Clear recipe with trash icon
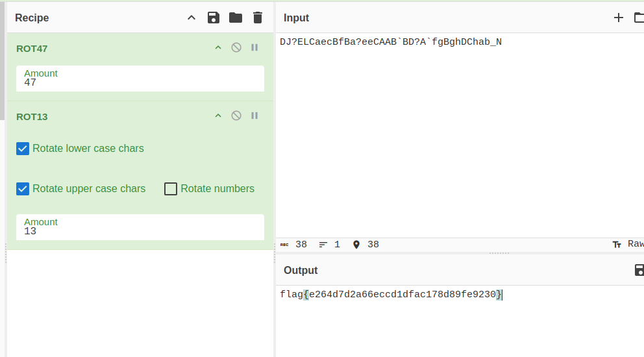644x357 pixels. 258,18
